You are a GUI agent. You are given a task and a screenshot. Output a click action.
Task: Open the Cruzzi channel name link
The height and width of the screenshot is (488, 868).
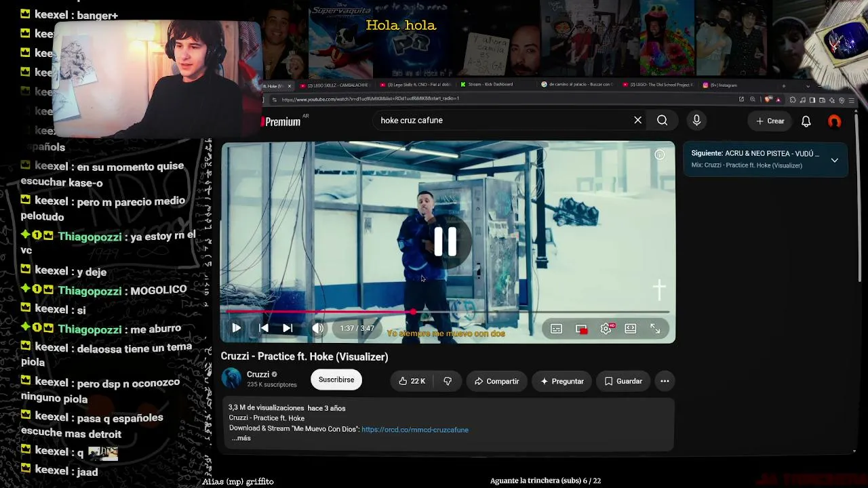coord(258,374)
